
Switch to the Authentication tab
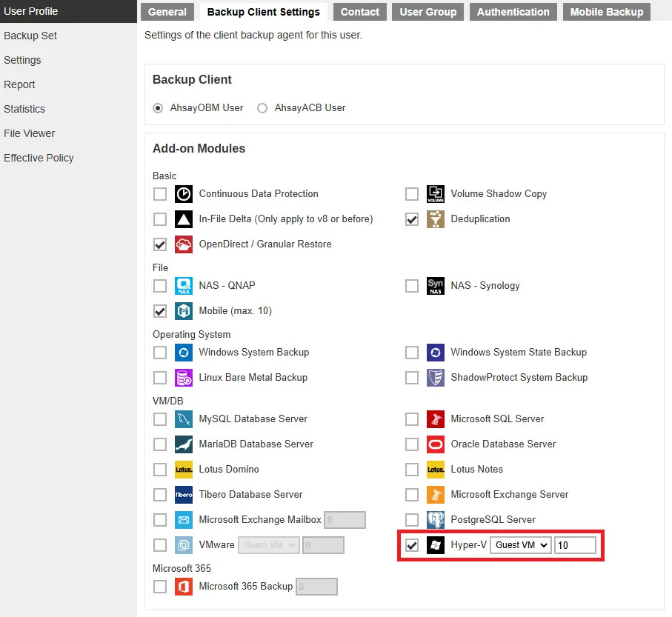(513, 12)
